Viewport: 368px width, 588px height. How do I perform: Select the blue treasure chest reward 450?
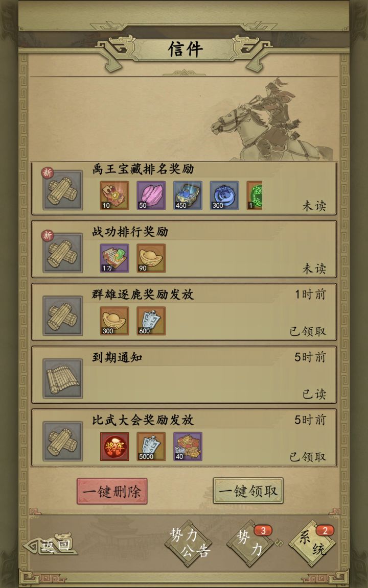[x=188, y=195]
